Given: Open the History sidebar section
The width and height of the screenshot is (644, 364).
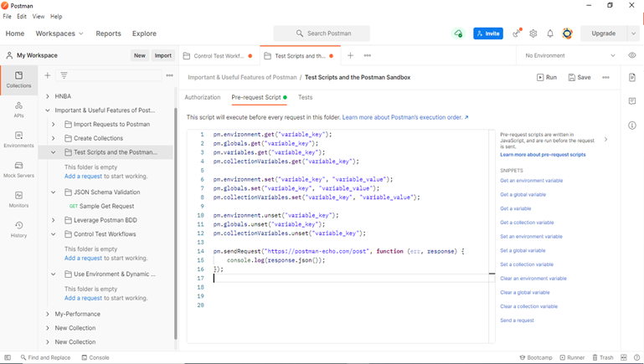Looking at the screenshot, I should (18, 229).
